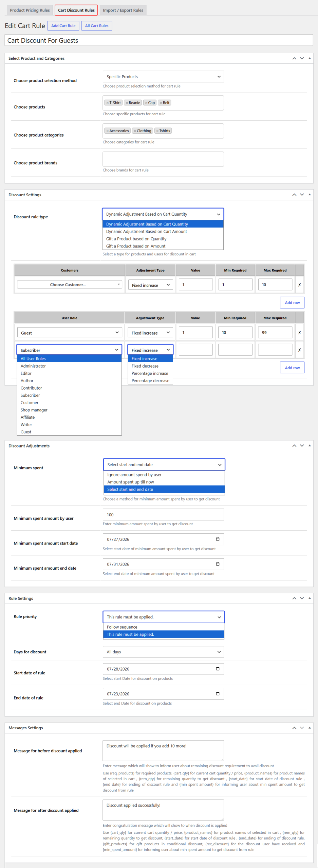Move Discount Adjustments panel up arrow
The width and height of the screenshot is (318, 868).
click(x=294, y=446)
